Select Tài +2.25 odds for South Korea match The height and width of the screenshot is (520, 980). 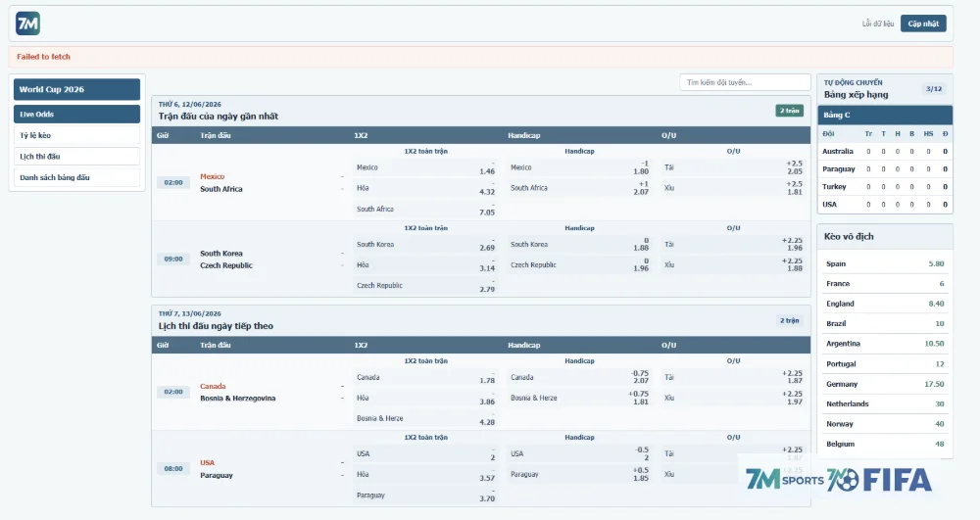(x=733, y=245)
